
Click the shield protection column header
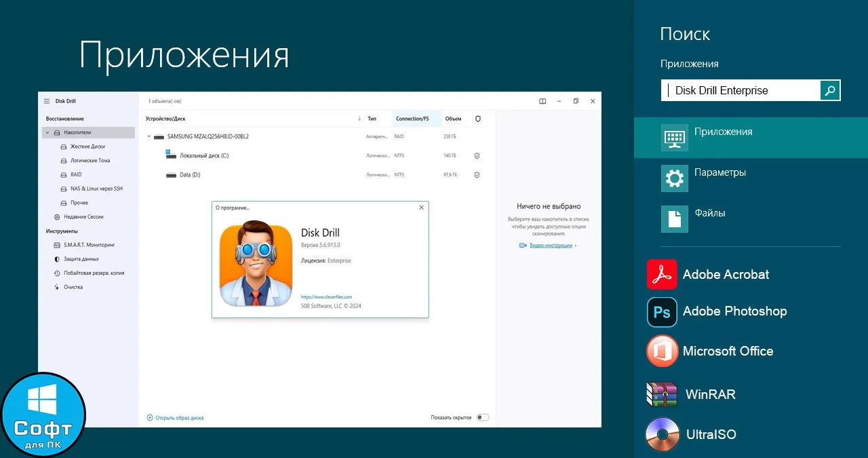pyautogui.click(x=478, y=119)
